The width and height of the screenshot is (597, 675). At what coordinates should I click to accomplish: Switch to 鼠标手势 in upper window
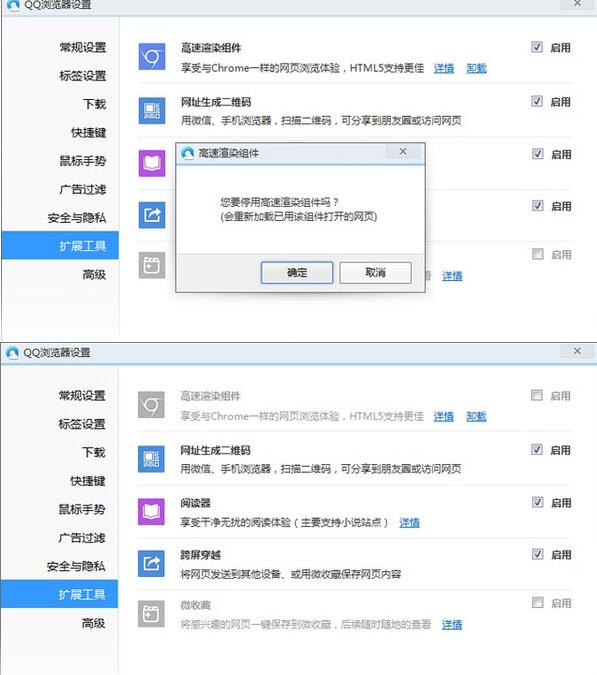83,161
